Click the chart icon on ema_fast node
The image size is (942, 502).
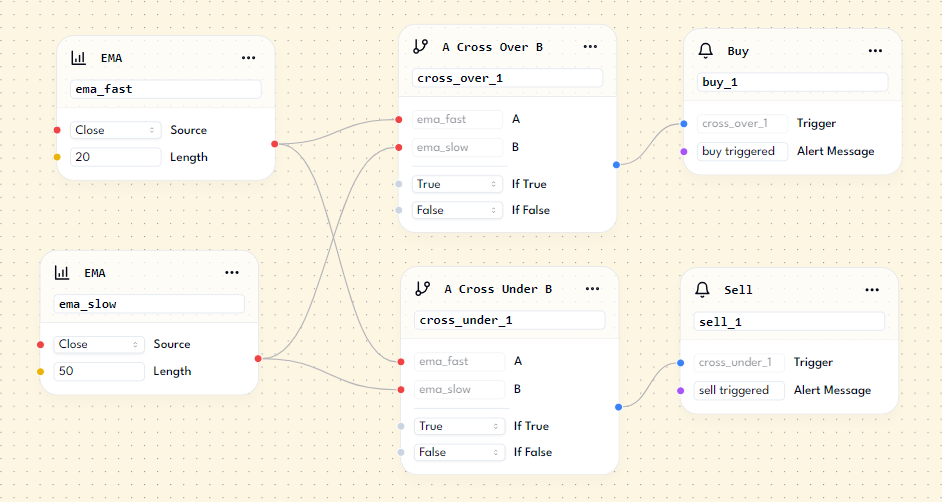pyautogui.click(x=78, y=58)
